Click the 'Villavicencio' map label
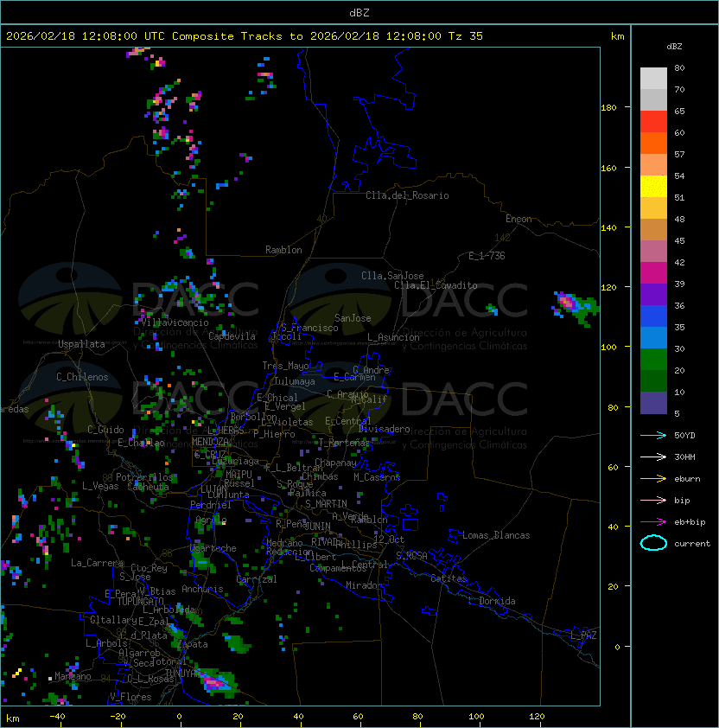The image size is (719, 728). pyautogui.click(x=175, y=322)
